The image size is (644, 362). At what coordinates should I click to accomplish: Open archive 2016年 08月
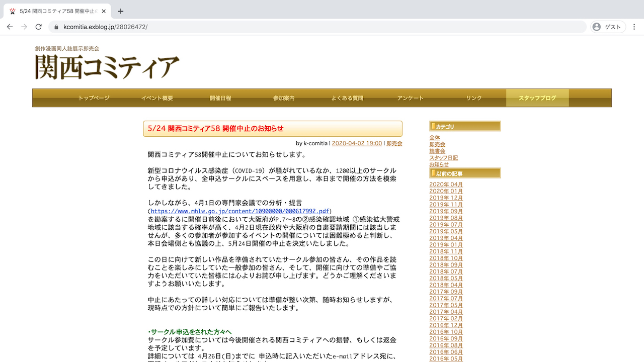pos(446,345)
